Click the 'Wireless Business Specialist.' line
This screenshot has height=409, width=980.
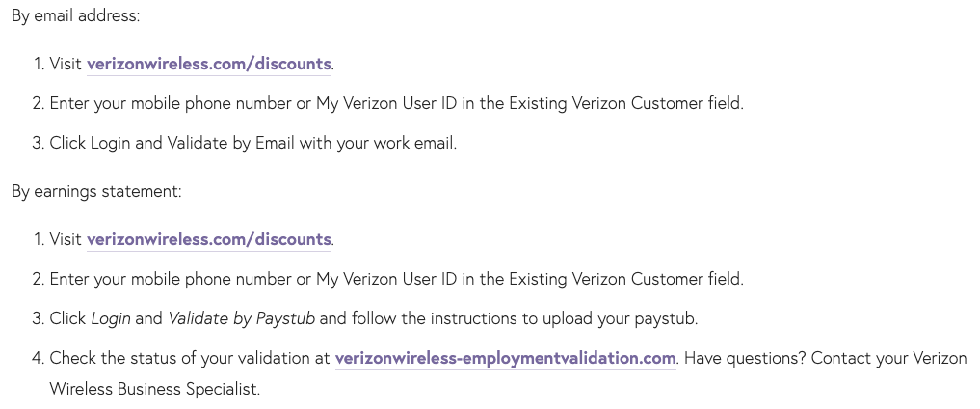[155, 389]
